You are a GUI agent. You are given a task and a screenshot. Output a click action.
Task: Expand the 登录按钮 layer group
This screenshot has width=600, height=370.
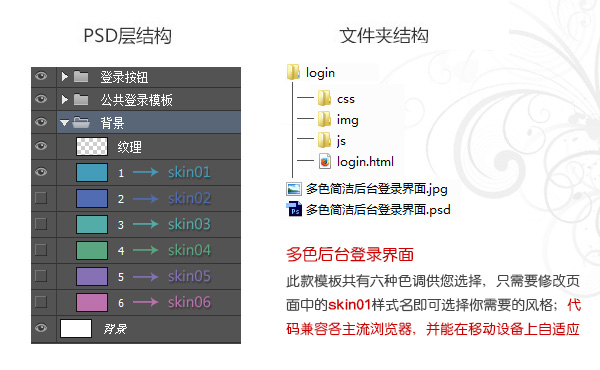[x=65, y=77]
